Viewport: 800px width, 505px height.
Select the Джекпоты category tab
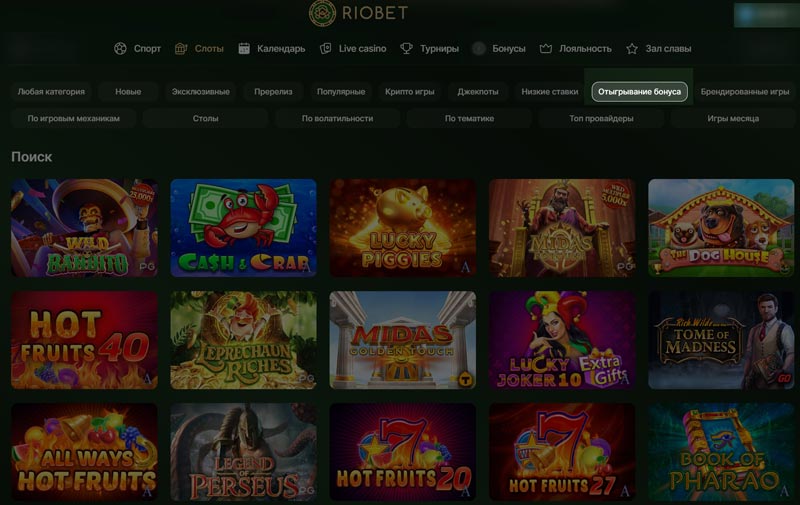[478, 92]
